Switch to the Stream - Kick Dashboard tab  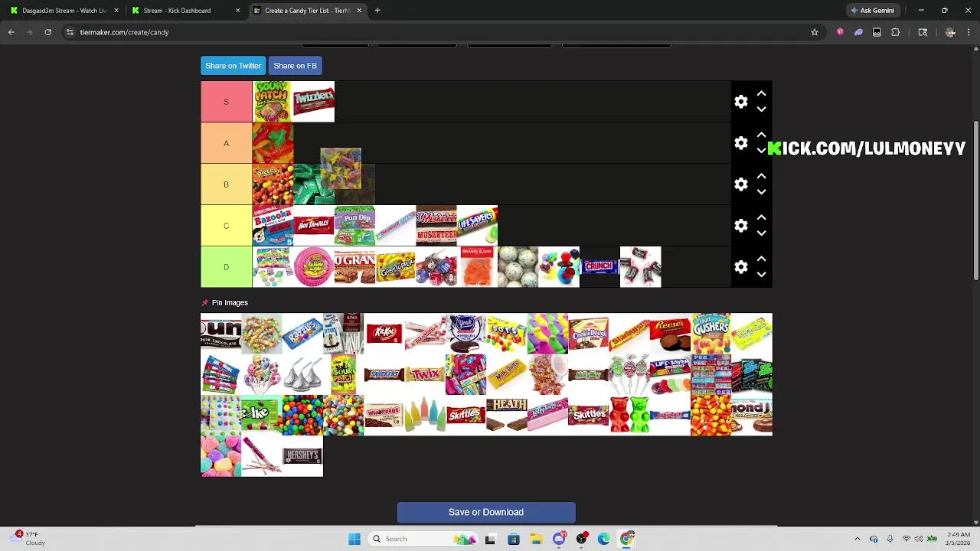[182, 11]
